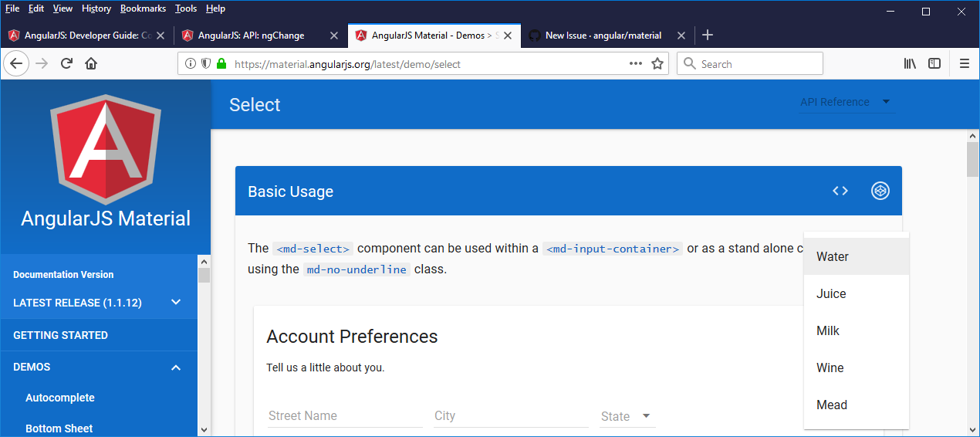
Task: Expand the Latest Release version selector
Action: click(x=99, y=303)
